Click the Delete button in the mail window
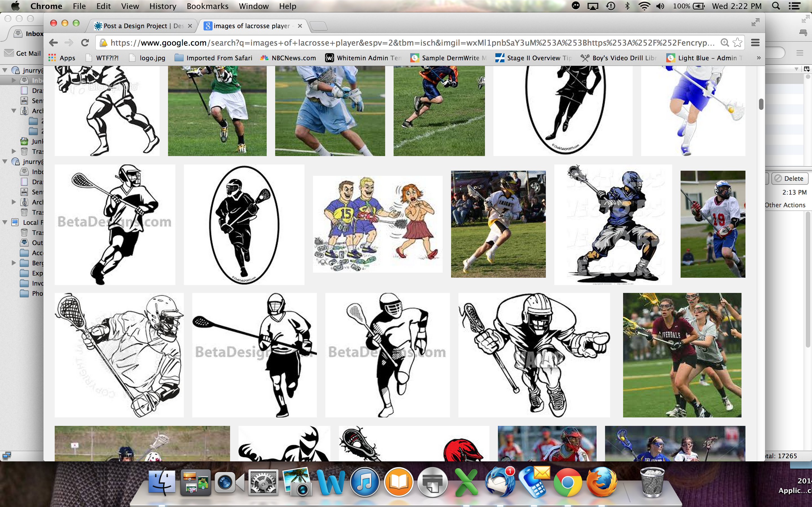 click(x=789, y=178)
